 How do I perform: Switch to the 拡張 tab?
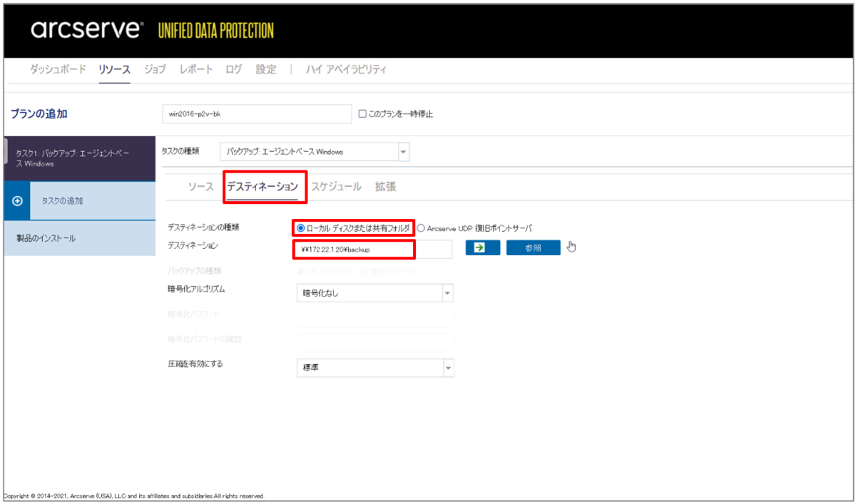pos(386,187)
